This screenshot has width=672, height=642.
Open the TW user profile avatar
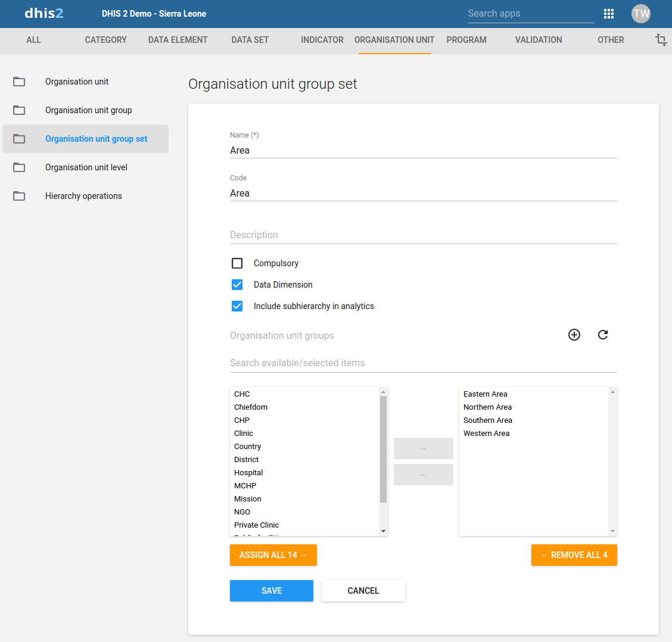[640, 14]
